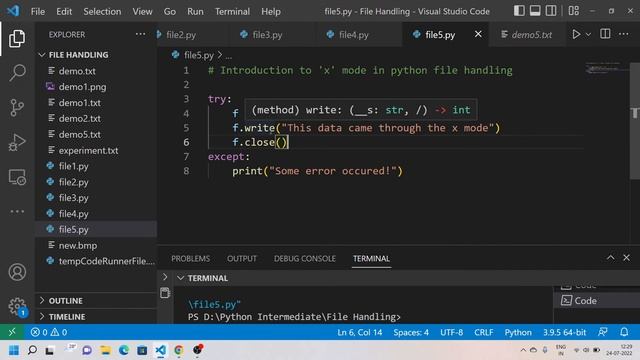Open the Go menu
This screenshot has height=360, width=640.
point(170,11)
